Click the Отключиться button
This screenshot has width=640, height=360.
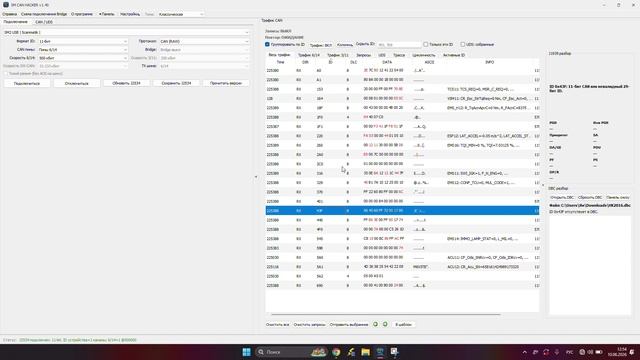click(77, 83)
